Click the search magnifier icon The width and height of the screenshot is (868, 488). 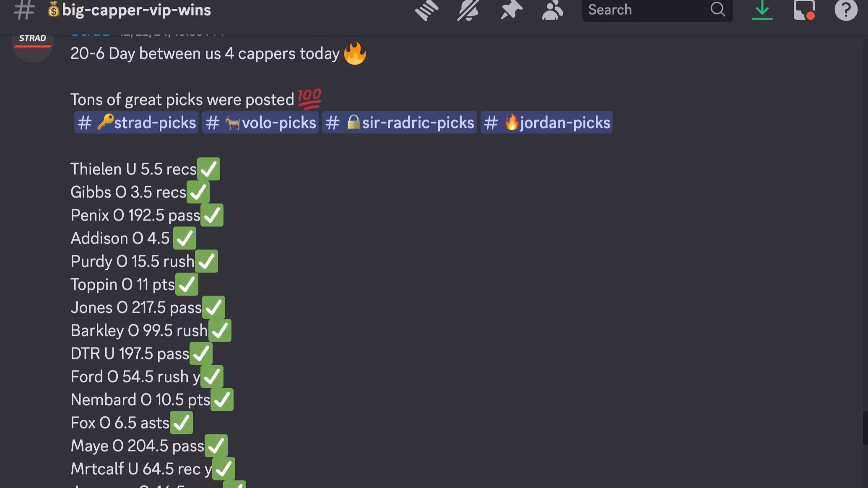click(717, 9)
